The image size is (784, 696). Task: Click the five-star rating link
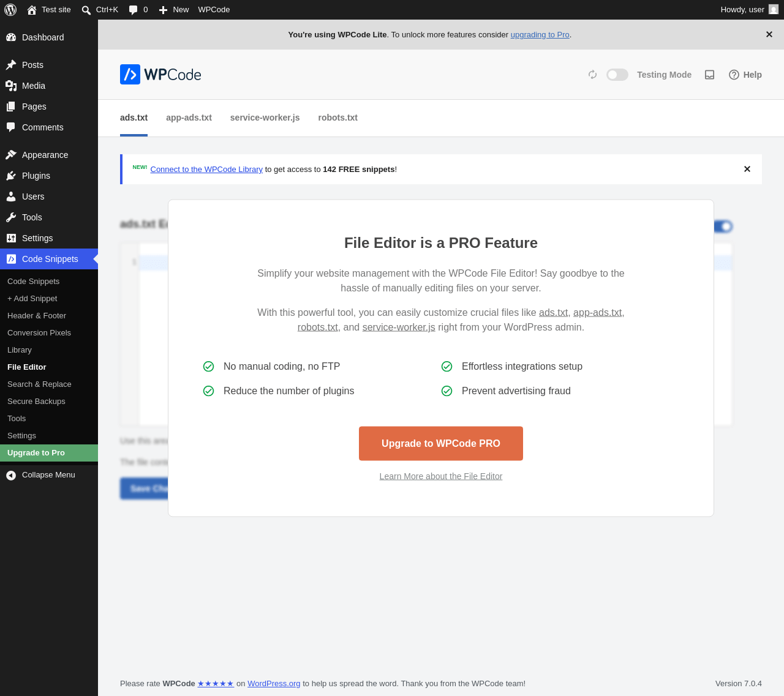[x=216, y=684]
